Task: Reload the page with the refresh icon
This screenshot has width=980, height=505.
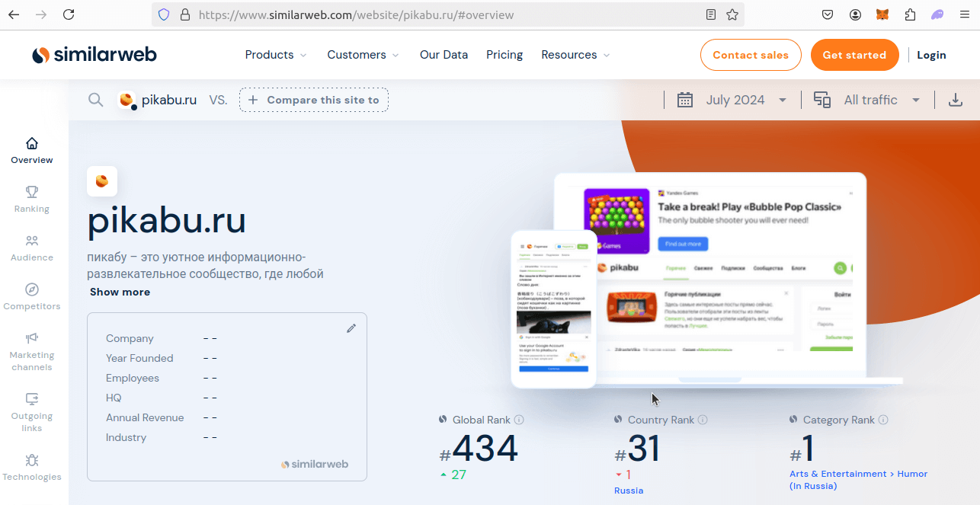Action: point(69,14)
